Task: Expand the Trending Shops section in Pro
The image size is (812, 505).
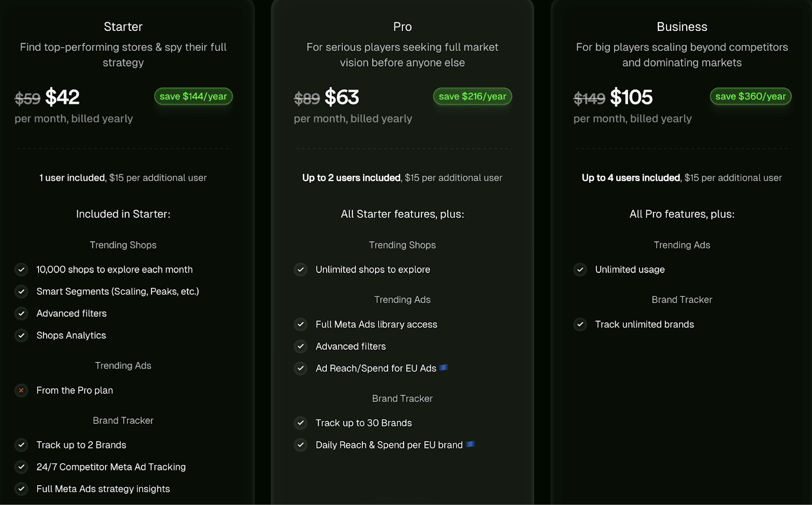Action: pyautogui.click(x=402, y=245)
